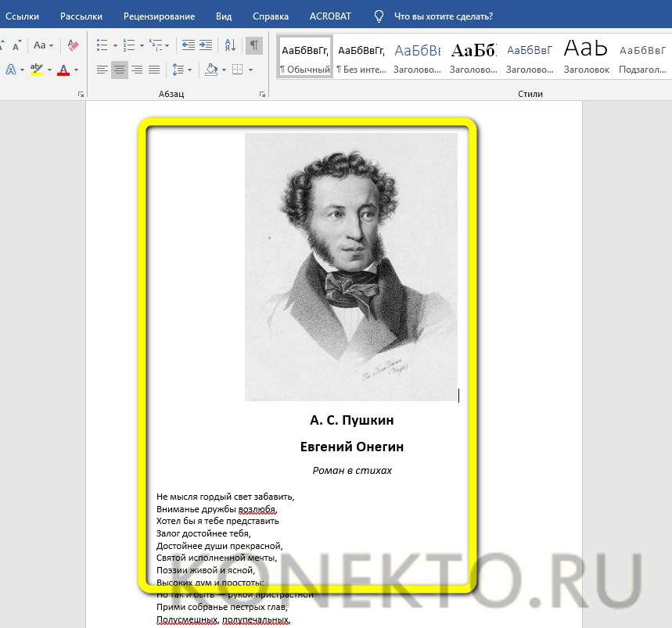Create a multilevel list
This screenshot has height=628, width=672.
pos(155,45)
